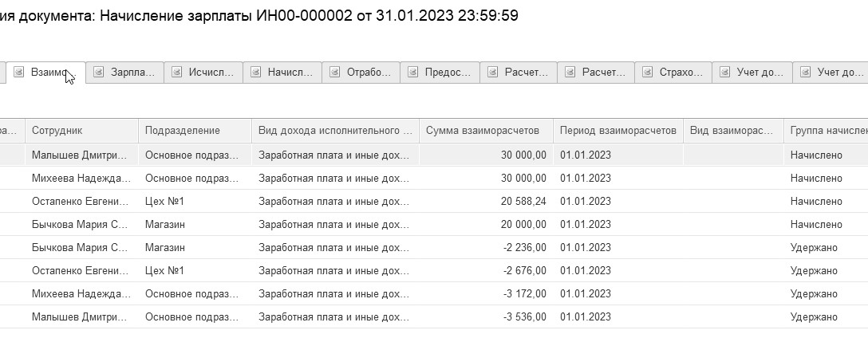868x338 pixels.
Task: Sort by the Сумма взаиморасчетов column header
Action: pos(485,131)
